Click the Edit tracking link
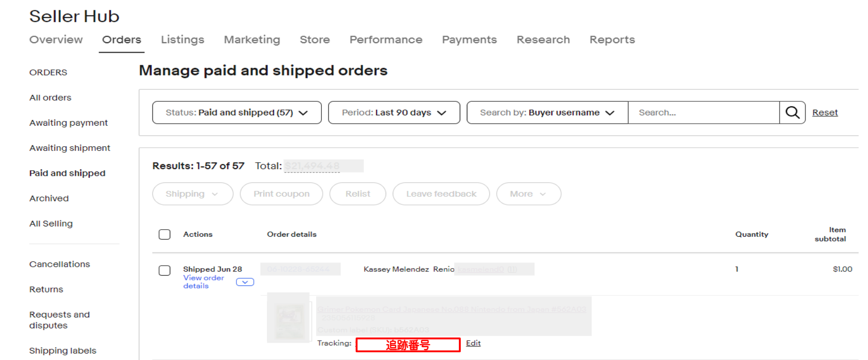Image resolution: width=868 pixels, height=360 pixels. [473, 343]
